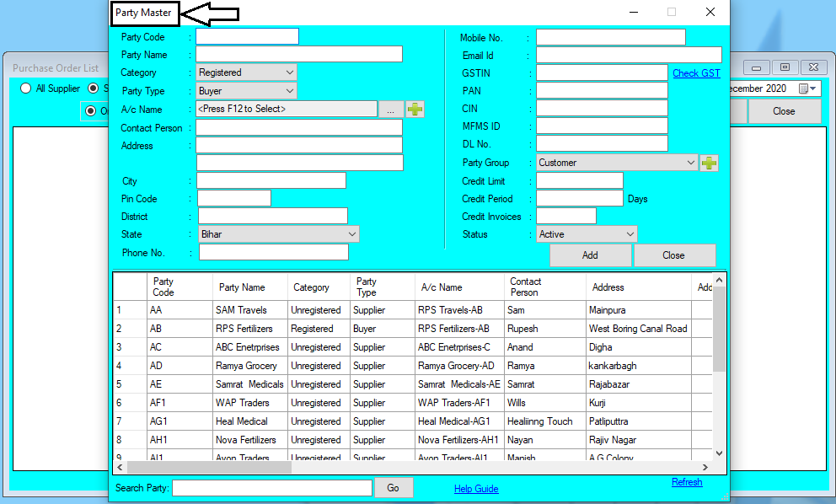This screenshot has width=836, height=504.
Task: Open the Party Type dropdown showing Buyer
Action: pyautogui.click(x=290, y=90)
